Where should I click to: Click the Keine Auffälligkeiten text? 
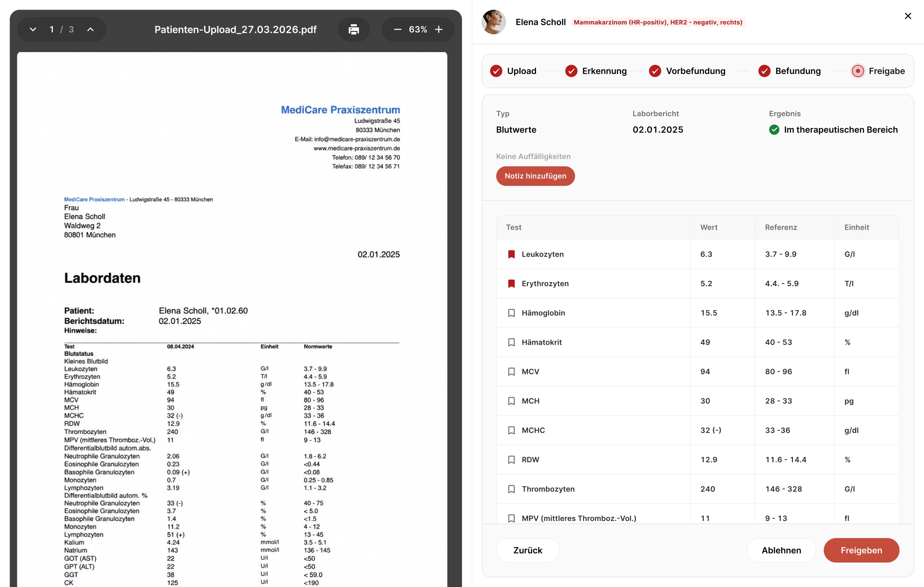tap(533, 156)
